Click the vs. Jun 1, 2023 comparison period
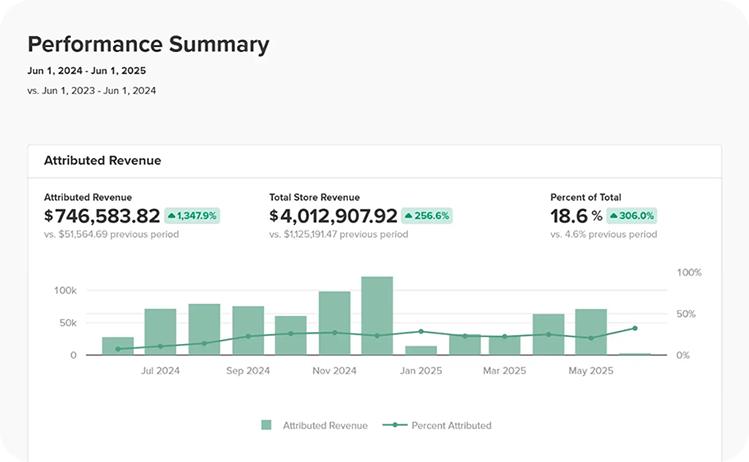Screen dimensions: 749x462 click(92, 91)
